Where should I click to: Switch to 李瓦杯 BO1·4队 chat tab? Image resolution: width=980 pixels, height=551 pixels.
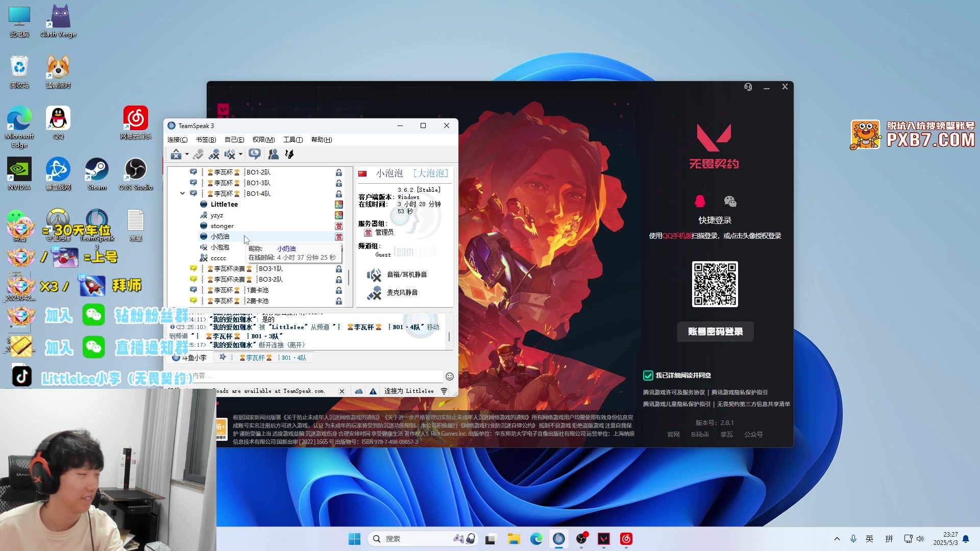pos(264,358)
